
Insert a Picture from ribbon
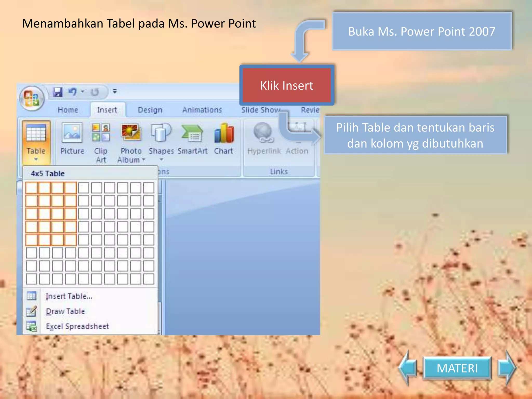point(72,139)
